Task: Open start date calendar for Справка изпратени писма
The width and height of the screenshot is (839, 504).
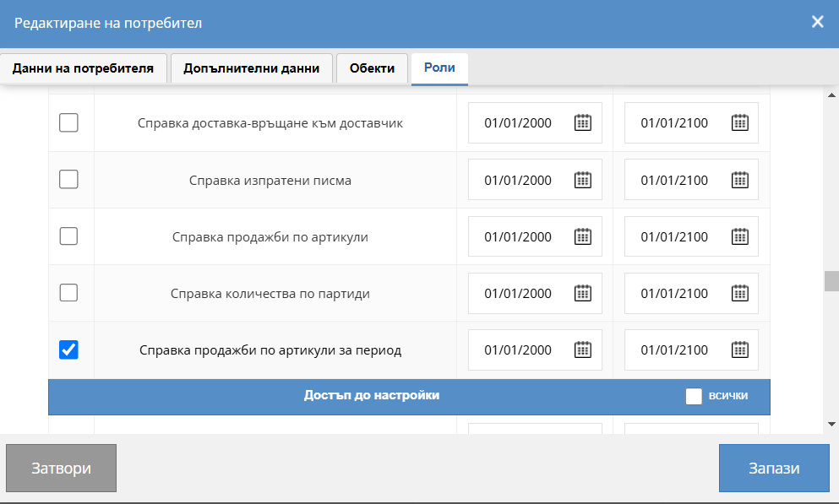Action: click(583, 180)
